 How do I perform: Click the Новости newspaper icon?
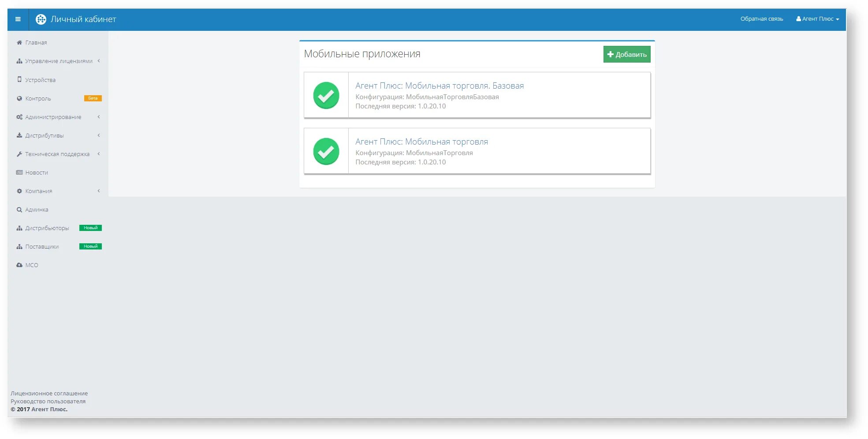tap(19, 172)
